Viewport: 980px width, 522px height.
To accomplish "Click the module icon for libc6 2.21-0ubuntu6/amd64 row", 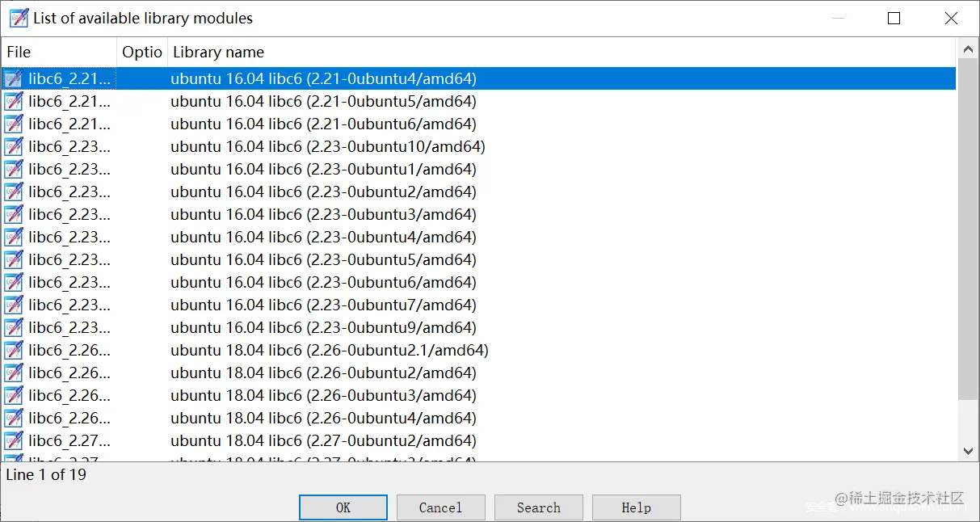I will 13,124.
